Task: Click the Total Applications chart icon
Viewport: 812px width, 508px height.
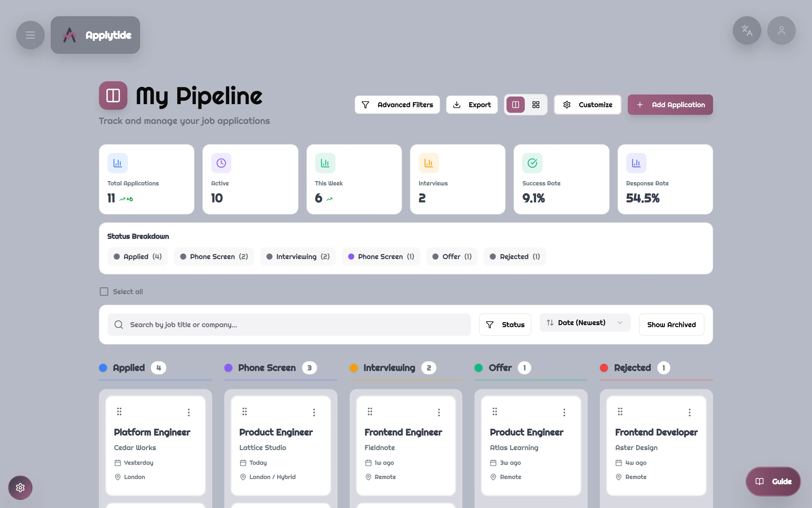Action: click(x=117, y=163)
